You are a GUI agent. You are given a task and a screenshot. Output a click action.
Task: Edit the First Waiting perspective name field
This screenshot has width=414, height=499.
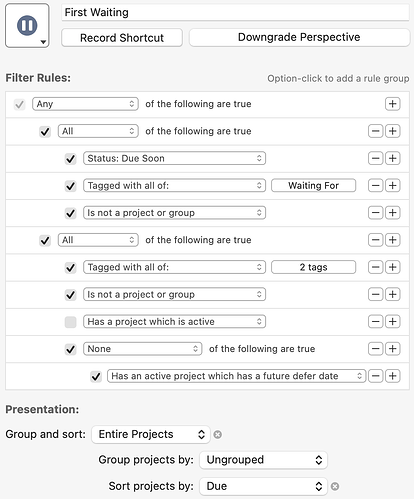tap(235, 12)
